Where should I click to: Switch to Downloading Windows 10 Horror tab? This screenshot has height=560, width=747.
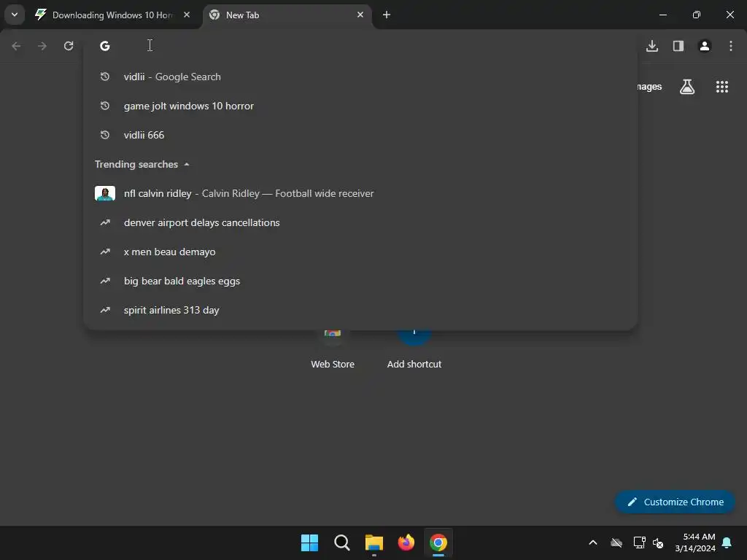113,15
